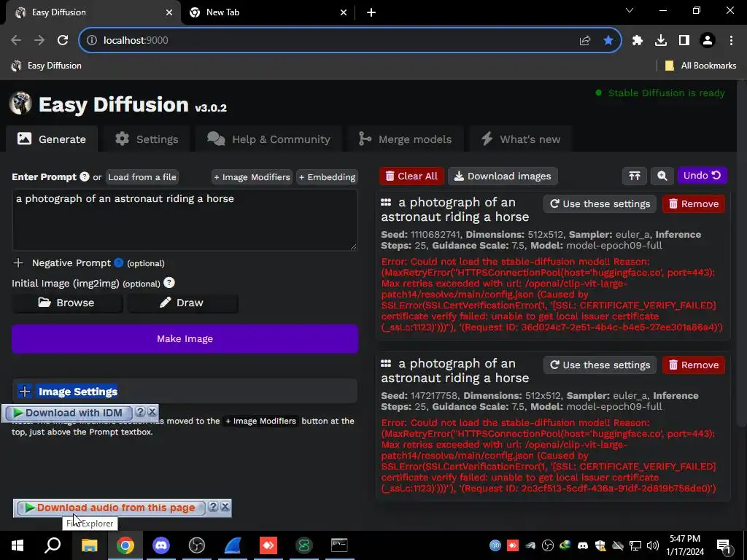Image resolution: width=747 pixels, height=560 pixels.
Task: Click the drag handle of seed 147217758 task
Action: pyautogui.click(x=386, y=364)
